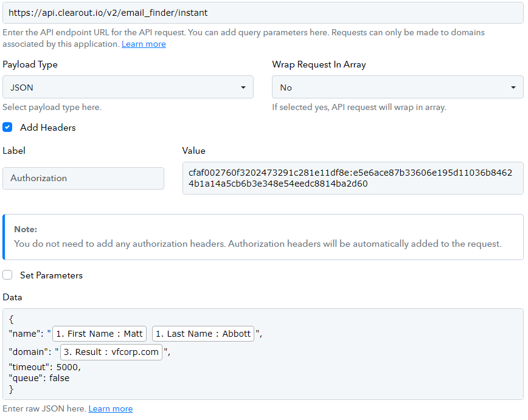This screenshot has width=528, height=420.
Task: Click the "queue": false line
Action: point(39,378)
